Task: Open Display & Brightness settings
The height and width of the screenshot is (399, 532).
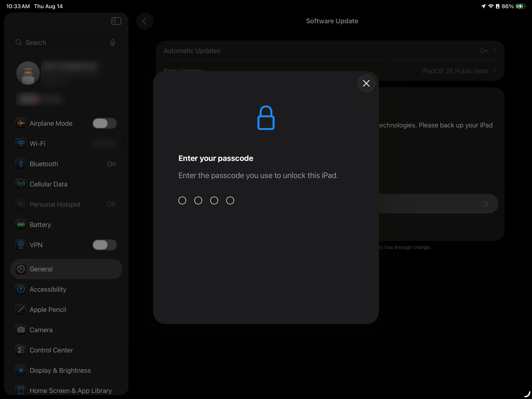Action: point(60,370)
